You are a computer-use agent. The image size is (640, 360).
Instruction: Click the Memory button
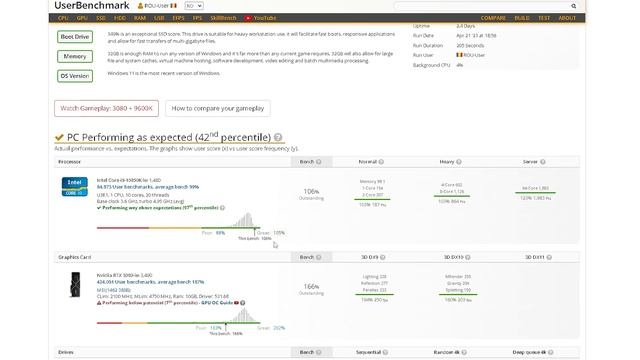75,56
